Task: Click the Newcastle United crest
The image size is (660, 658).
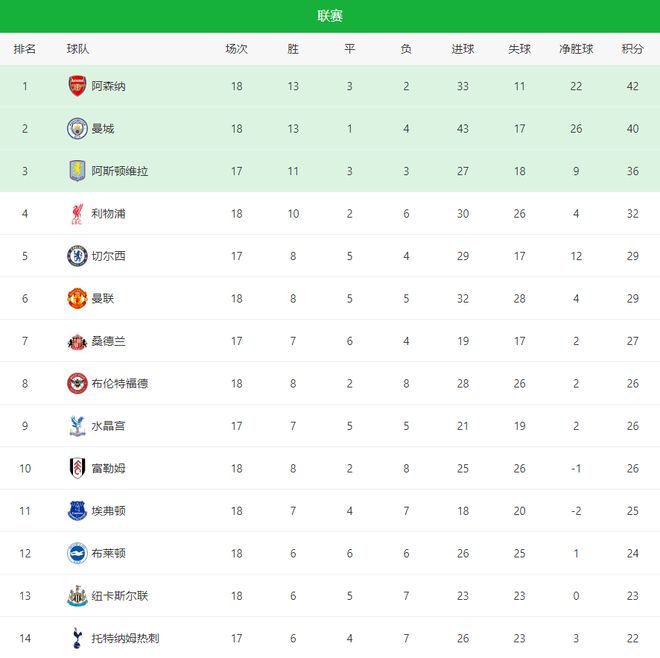Action: pyautogui.click(x=77, y=596)
